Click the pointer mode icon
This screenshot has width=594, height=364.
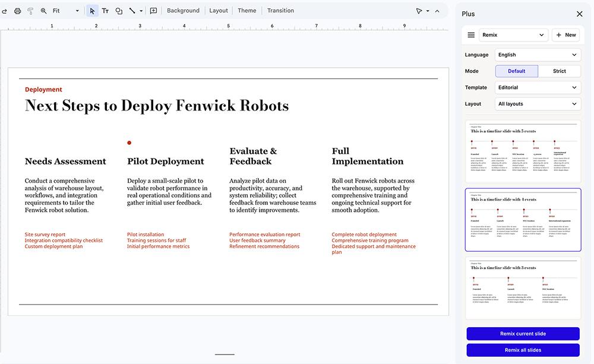click(x=419, y=11)
